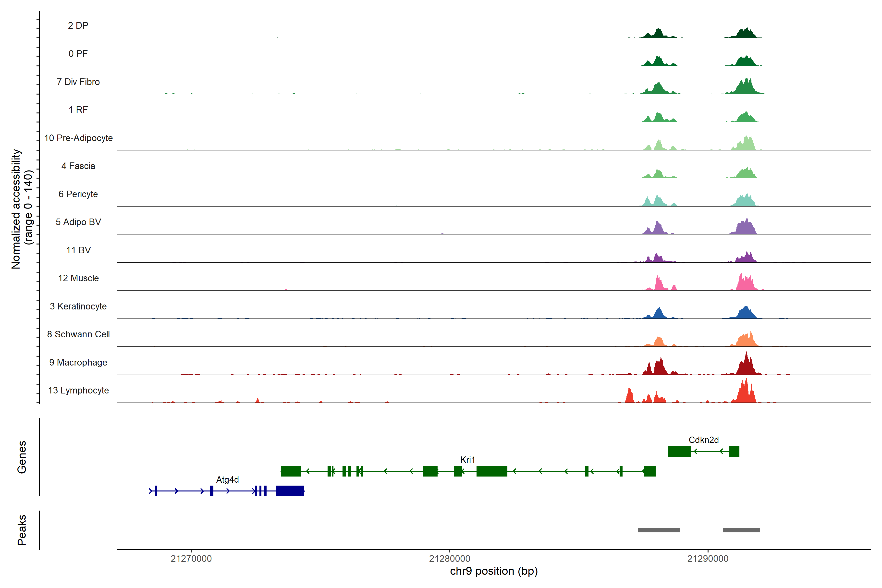Click the 2 DP track label

78,25
